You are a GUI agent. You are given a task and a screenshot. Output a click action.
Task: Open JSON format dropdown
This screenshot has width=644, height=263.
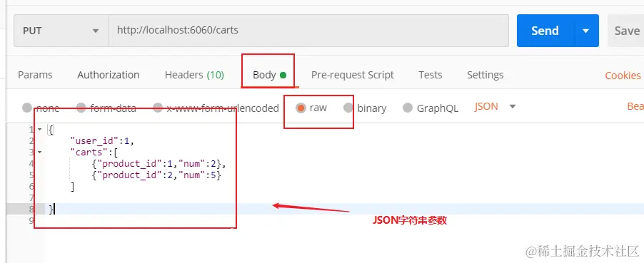(495, 107)
